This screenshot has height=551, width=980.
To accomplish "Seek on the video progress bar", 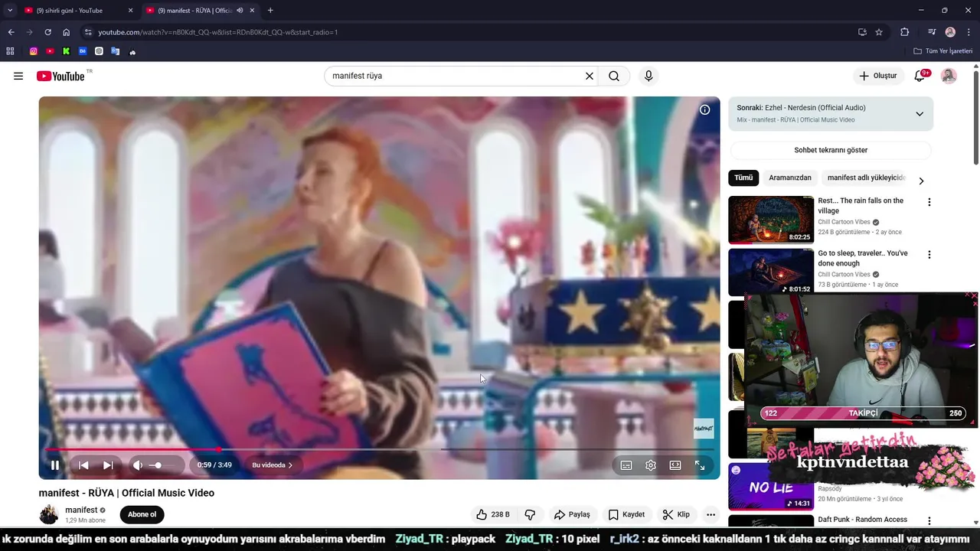I will pyautogui.click(x=379, y=449).
